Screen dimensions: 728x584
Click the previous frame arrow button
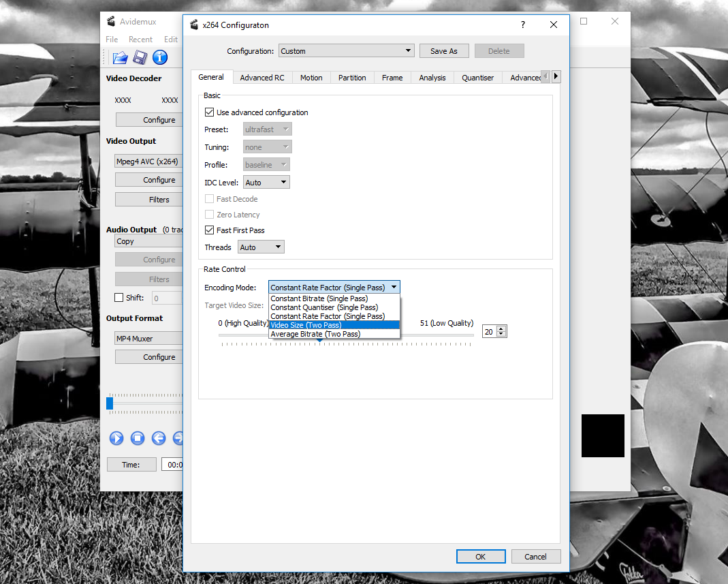[x=158, y=438]
